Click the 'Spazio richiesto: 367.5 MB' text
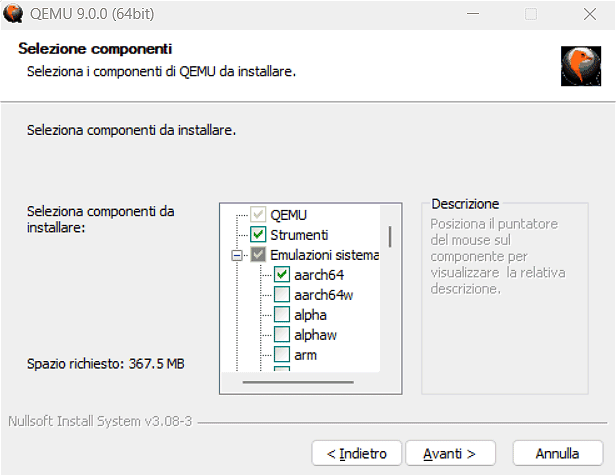 click(106, 364)
